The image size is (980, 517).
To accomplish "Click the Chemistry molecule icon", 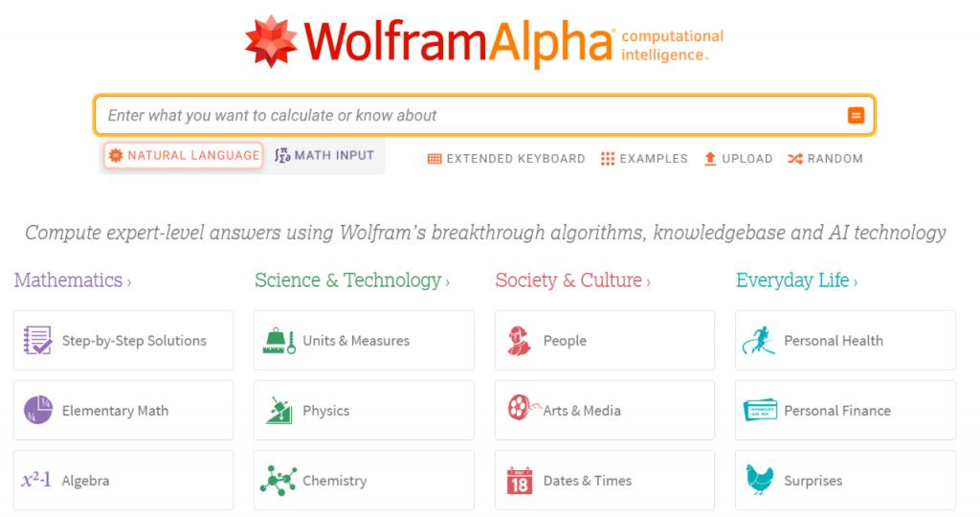I will click(x=278, y=481).
